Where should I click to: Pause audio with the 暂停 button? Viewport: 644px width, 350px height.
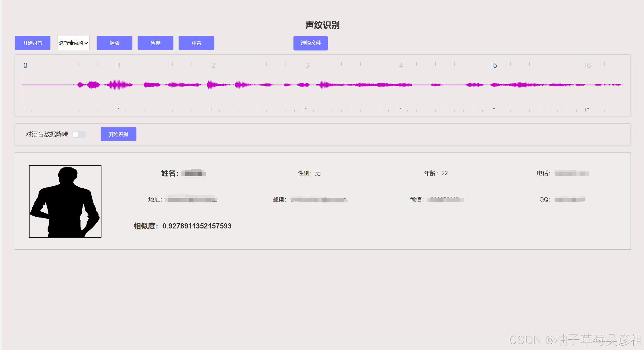155,43
